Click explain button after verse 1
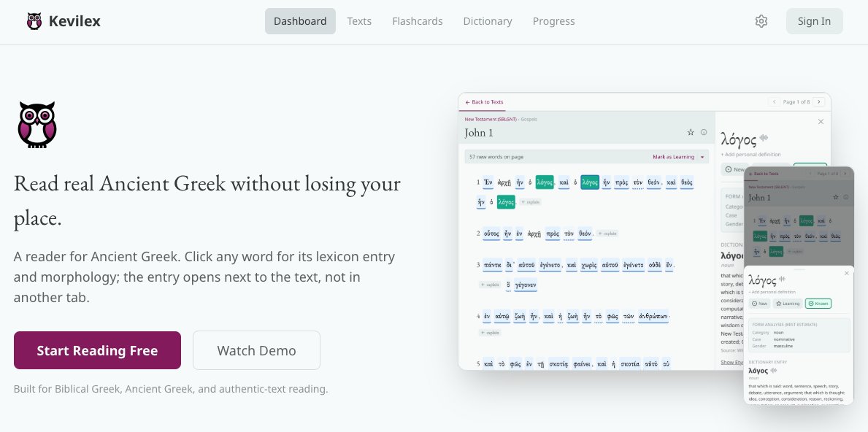The image size is (868, 432). pyautogui.click(x=530, y=202)
